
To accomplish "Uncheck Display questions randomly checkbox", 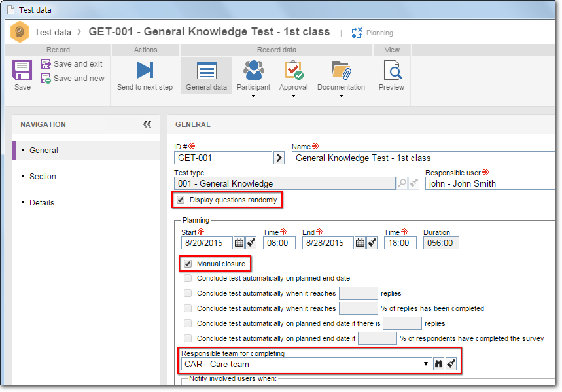I will pyautogui.click(x=181, y=200).
